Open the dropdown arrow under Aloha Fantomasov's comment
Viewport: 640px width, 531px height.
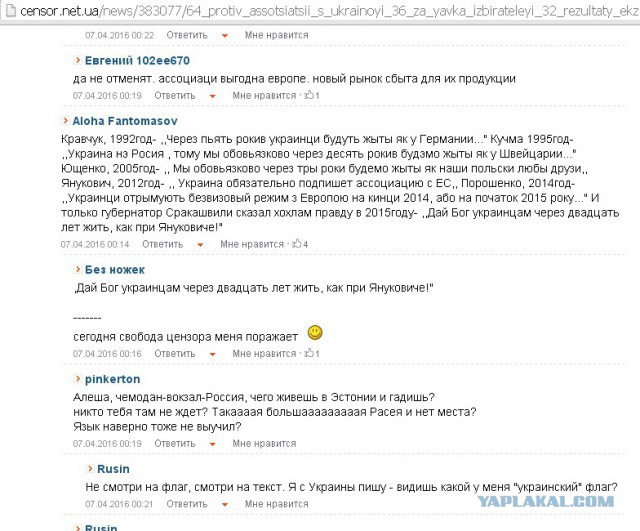tap(200, 245)
